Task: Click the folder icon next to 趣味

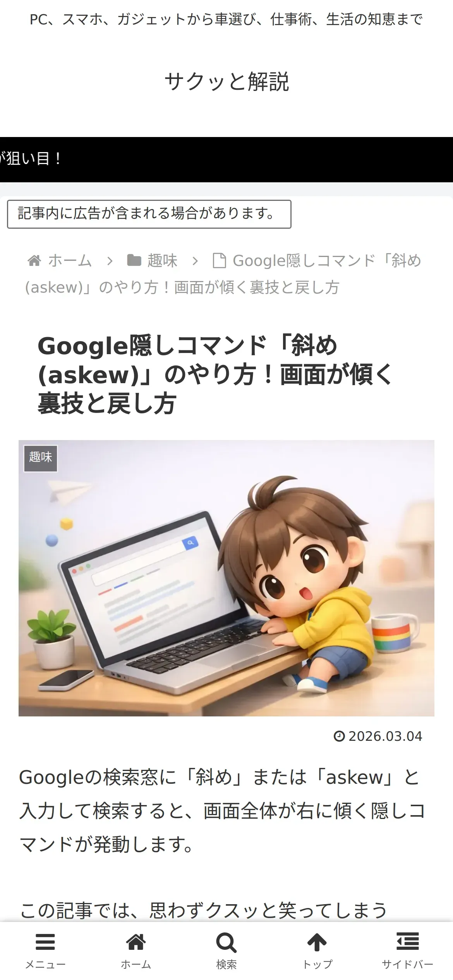Action: (134, 260)
